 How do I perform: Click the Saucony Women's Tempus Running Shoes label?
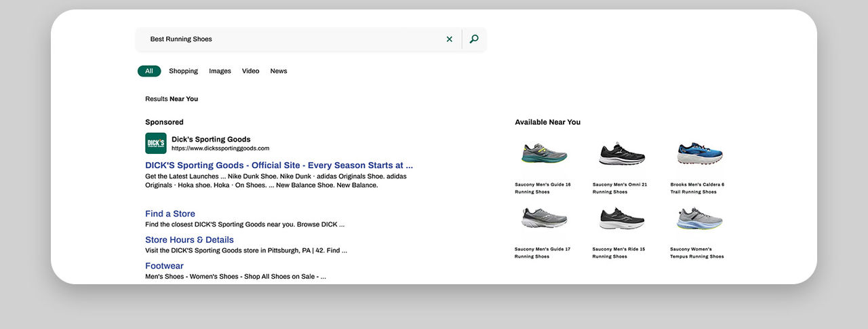click(x=697, y=252)
